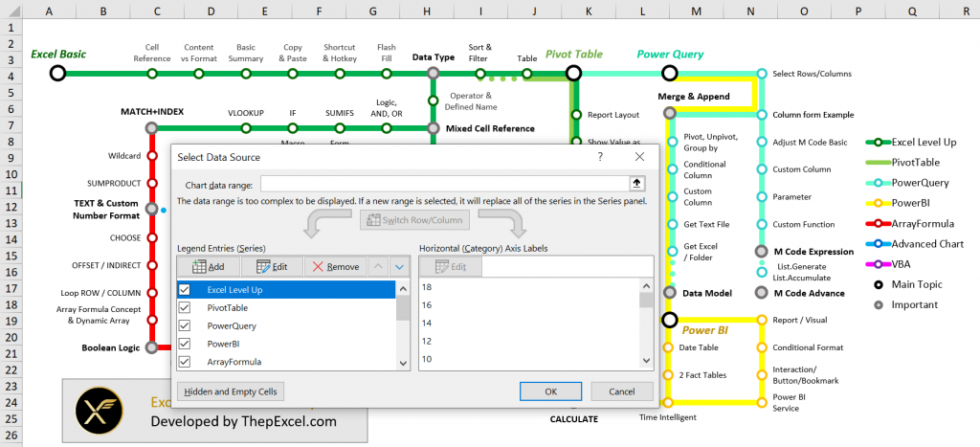Click the Help question mark in Select Data Source
The height and width of the screenshot is (447, 980).
pos(600,157)
